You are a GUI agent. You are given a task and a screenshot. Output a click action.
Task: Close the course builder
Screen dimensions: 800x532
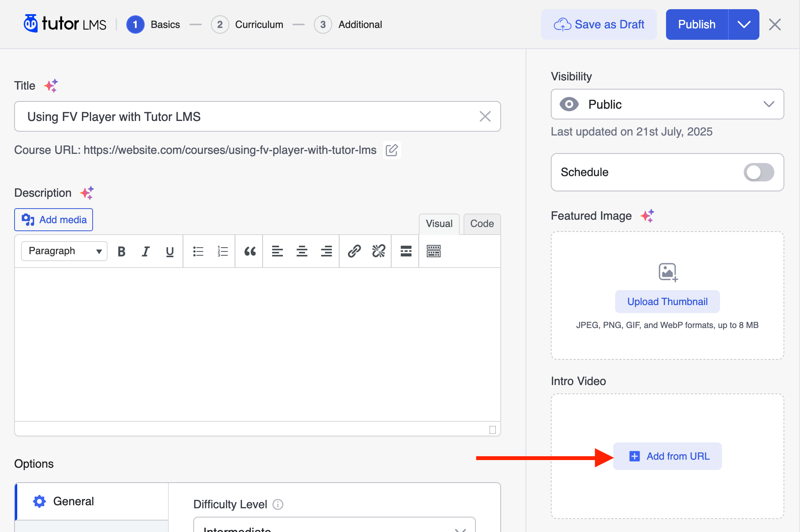pos(775,24)
